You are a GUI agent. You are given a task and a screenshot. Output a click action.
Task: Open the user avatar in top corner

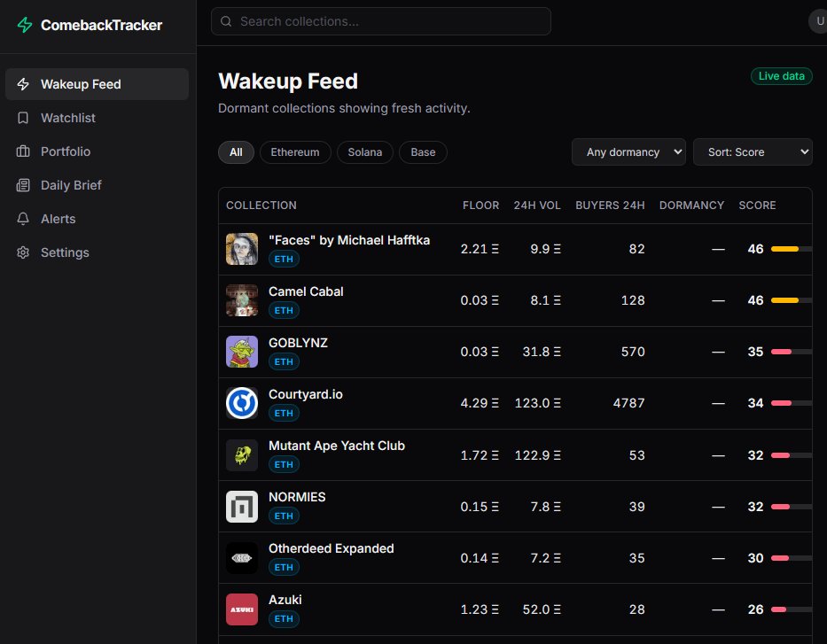818,21
